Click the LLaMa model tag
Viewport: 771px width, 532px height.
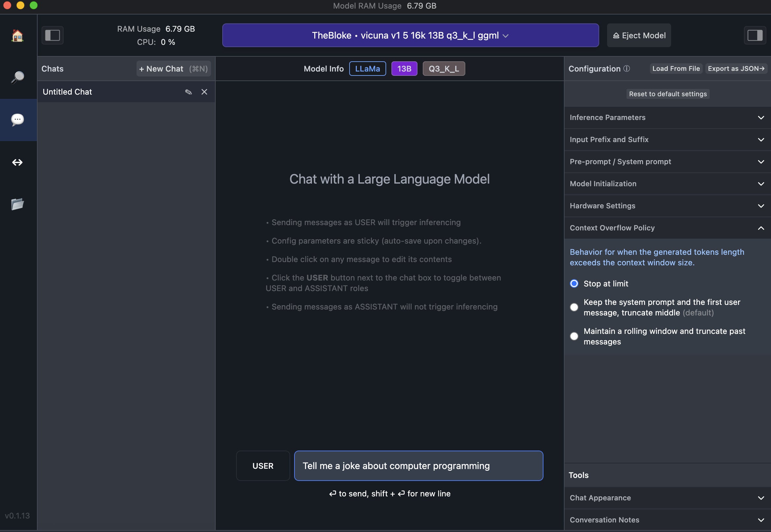pyautogui.click(x=367, y=69)
